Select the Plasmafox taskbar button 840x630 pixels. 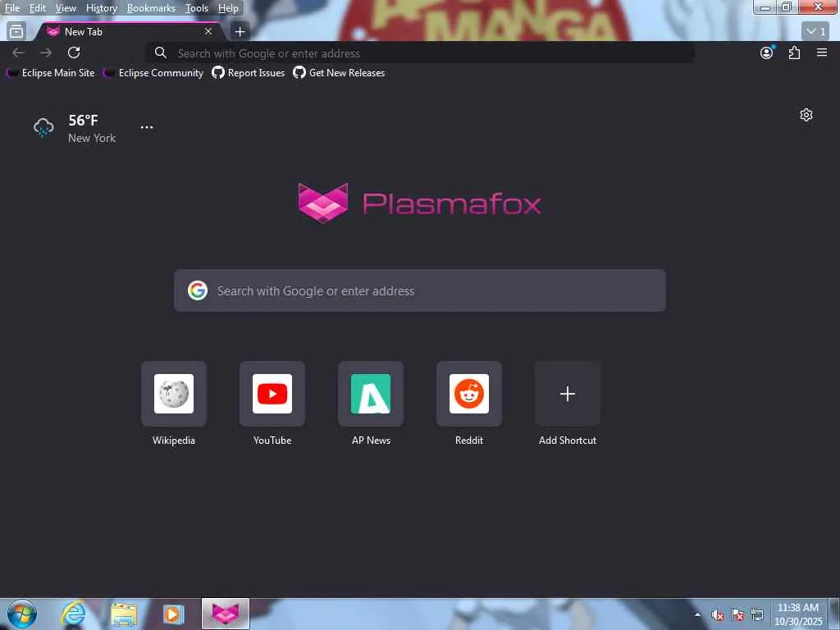(x=226, y=614)
